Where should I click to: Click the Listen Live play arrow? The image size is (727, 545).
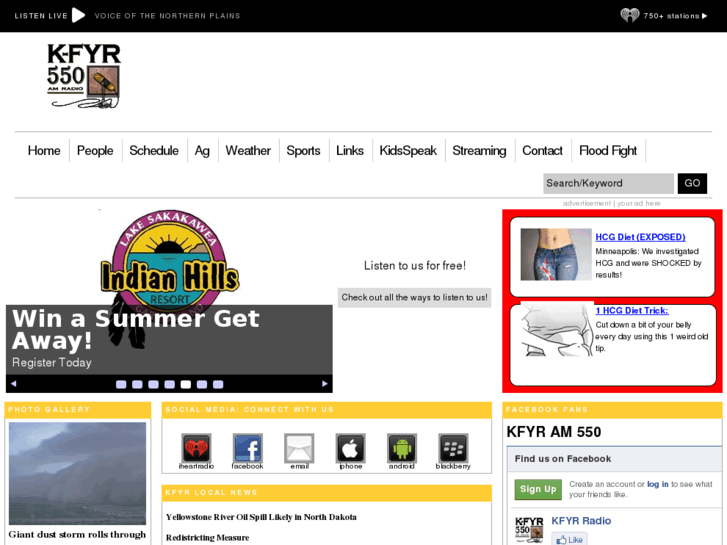pyautogui.click(x=78, y=15)
